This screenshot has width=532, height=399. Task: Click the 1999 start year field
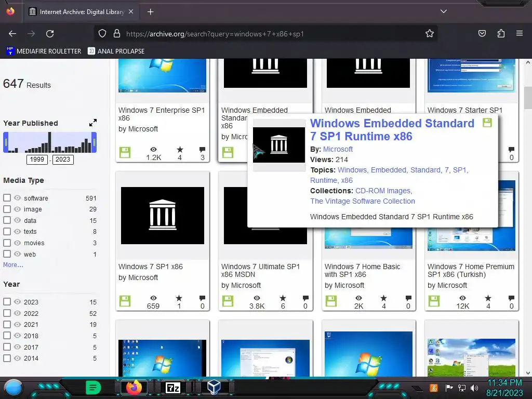(x=37, y=159)
